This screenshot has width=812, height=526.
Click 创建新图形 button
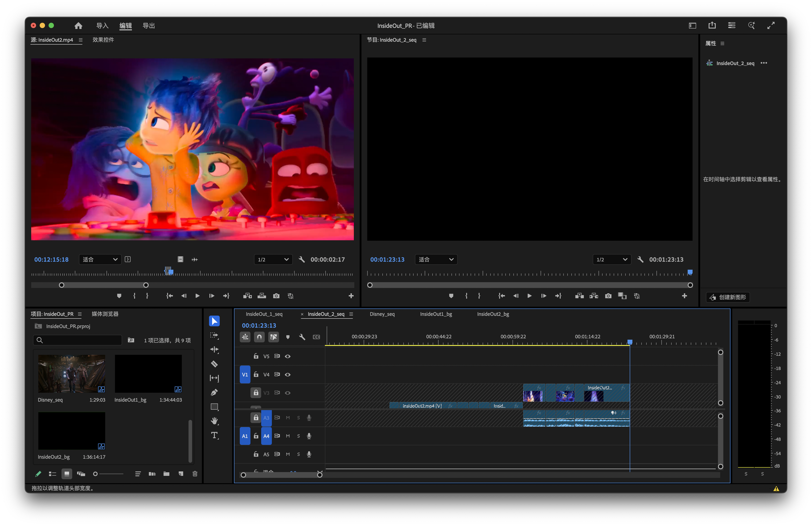coord(727,297)
